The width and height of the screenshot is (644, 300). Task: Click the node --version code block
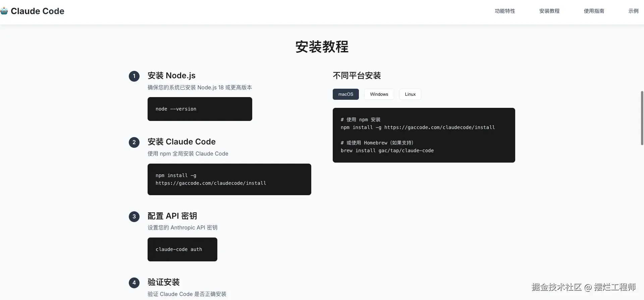(200, 109)
